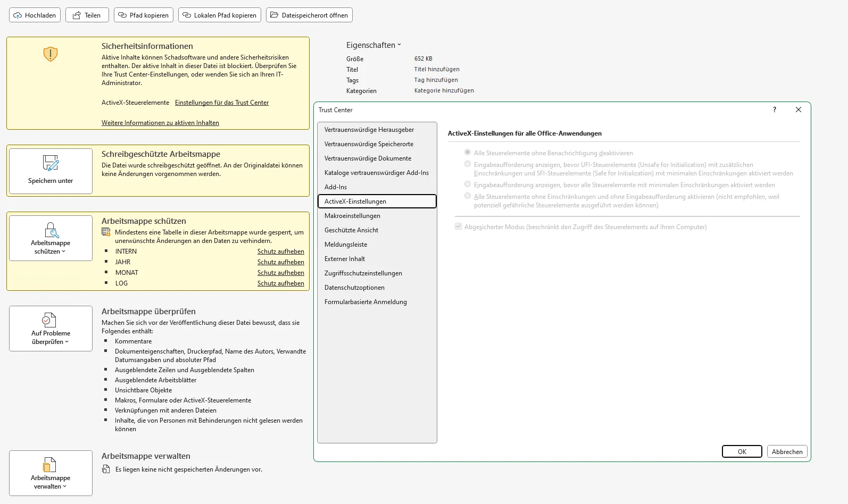Click the locked sheet icon beside Mindestens eine Tabelle
Viewport: 848px width, 504px height.
[x=106, y=232]
